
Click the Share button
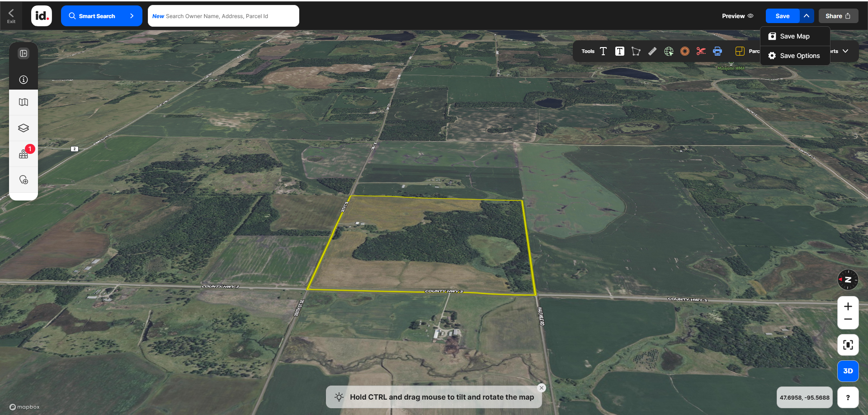coord(838,16)
